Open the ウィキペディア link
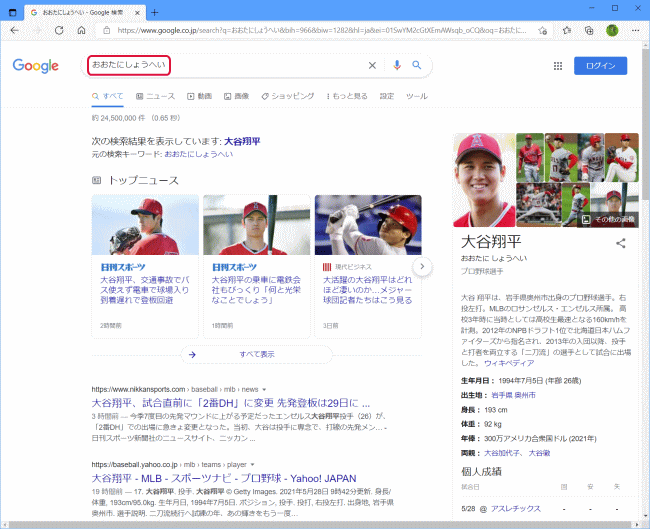The image size is (650, 529). coord(509,363)
